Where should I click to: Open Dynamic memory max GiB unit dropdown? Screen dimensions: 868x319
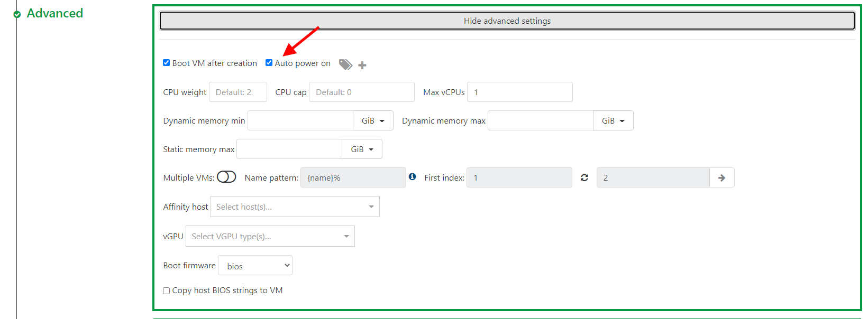click(613, 121)
